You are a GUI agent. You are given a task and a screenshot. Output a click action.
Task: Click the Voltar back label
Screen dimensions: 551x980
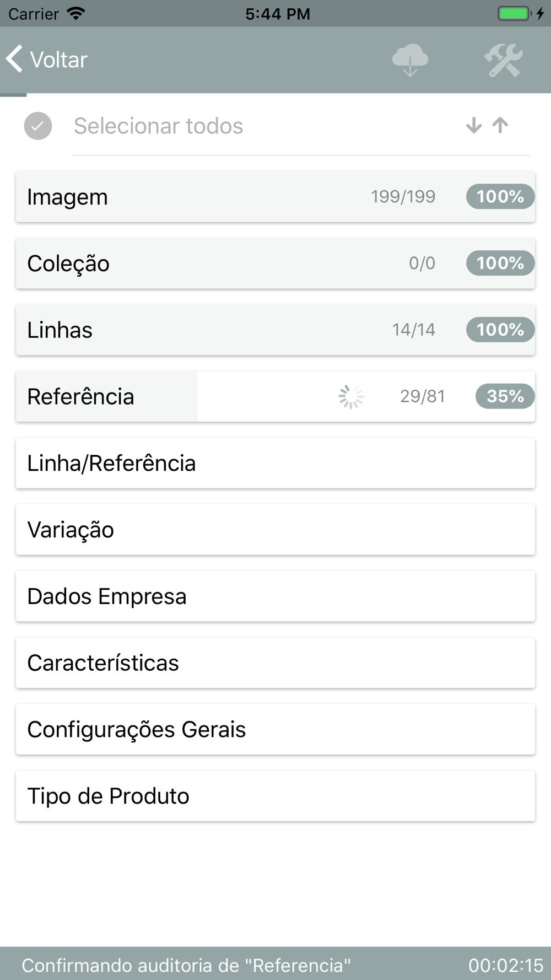pyautogui.click(x=58, y=60)
